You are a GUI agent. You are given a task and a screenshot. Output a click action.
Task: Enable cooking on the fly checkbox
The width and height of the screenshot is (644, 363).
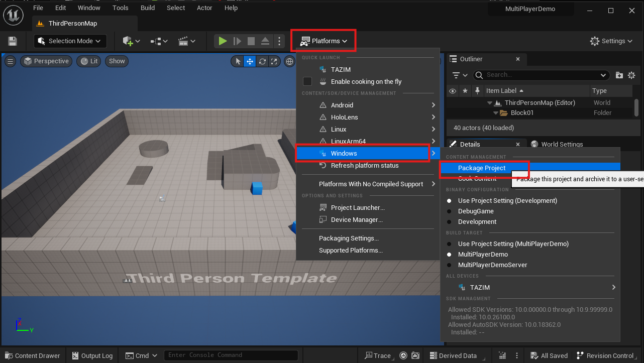307,81
